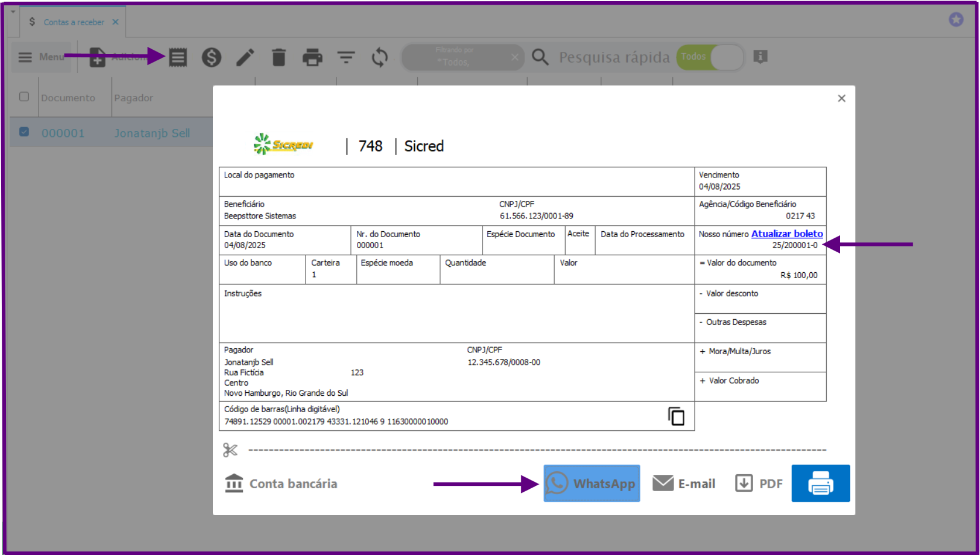Click the trash delete icon
This screenshot has height=555, width=980.
(x=278, y=57)
